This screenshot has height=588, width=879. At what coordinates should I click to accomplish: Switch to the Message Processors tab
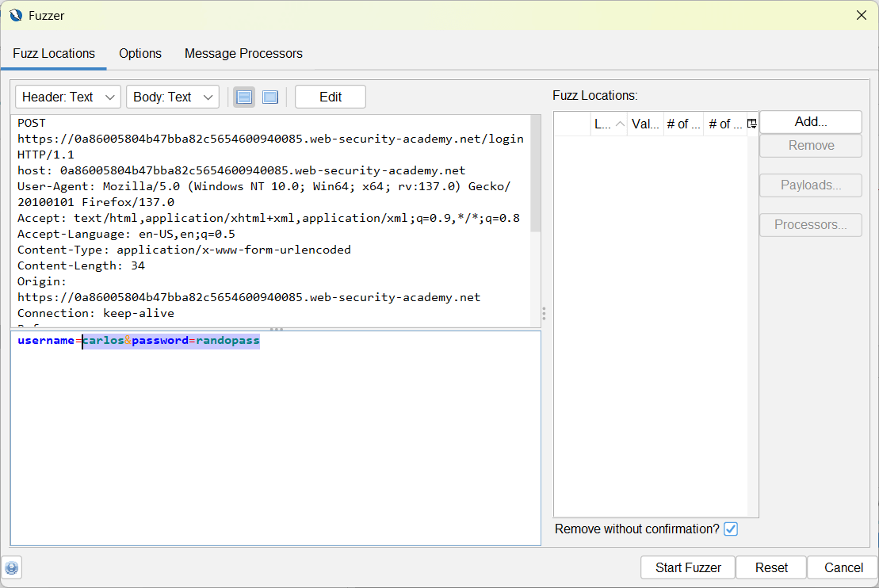pyautogui.click(x=243, y=53)
